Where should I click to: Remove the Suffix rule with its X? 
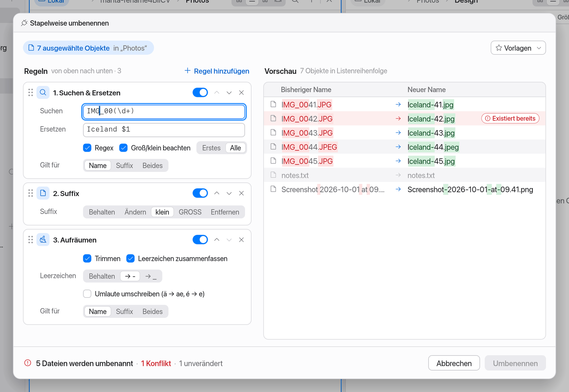coord(241,193)
